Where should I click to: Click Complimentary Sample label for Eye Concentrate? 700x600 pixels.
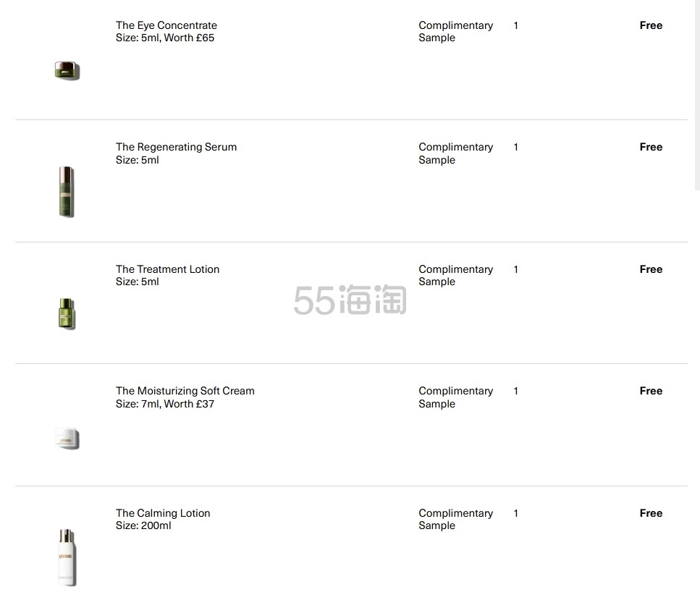coord(456,32)
